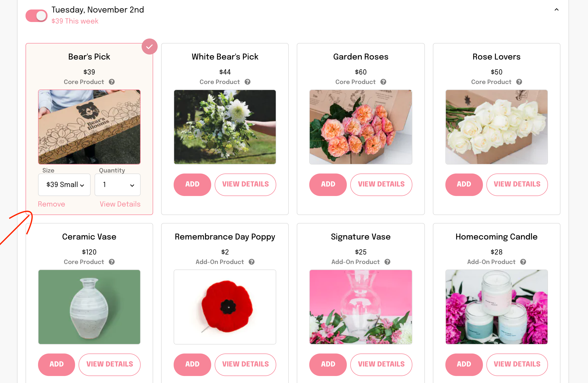Click Ceramic Vase Core Product help icon
This screenshot has height=383, width=588.
click(112, 262)
